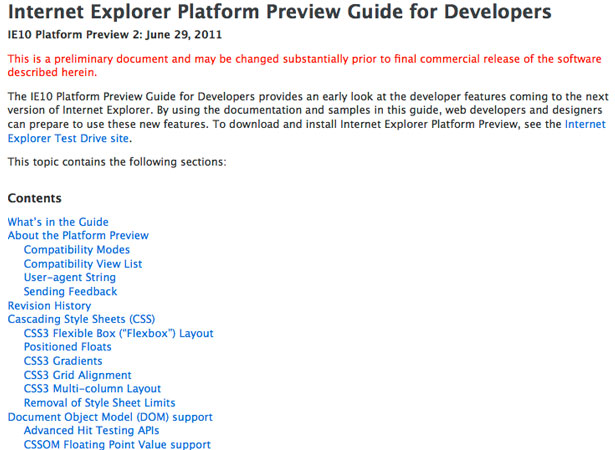Open the CSS3 Flexible Box Layout link
The image size is (615, 450).
point(118,333)
